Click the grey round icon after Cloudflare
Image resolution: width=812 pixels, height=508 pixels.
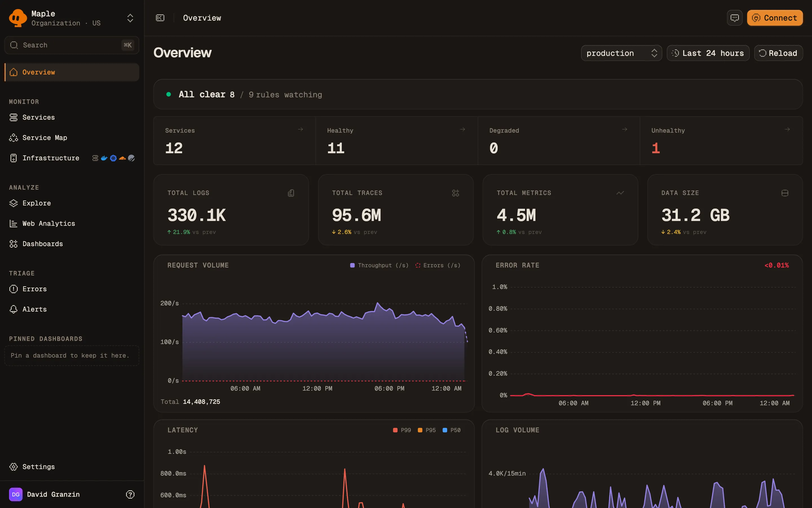tap(132, 158)
